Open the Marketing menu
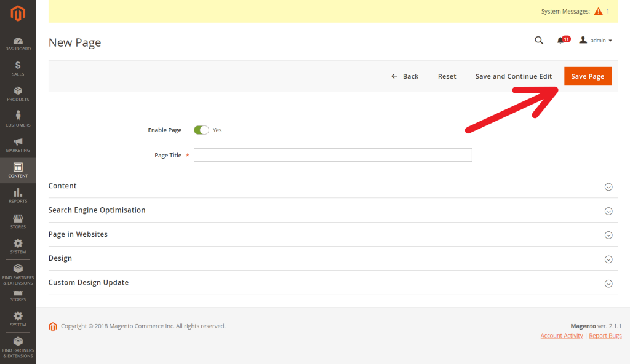Image resolution: width=630 pixels, height=364 pixels. pos(18,145)
